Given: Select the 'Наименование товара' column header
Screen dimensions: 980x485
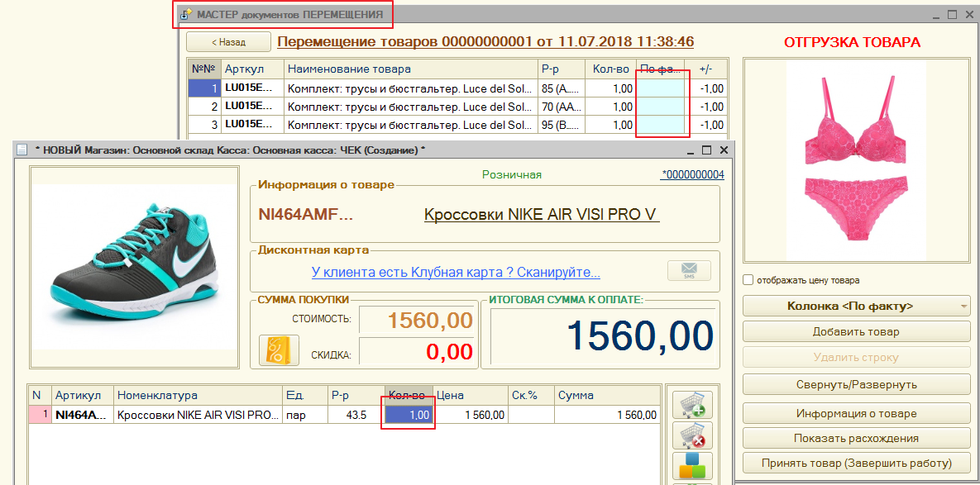Looking at the screenshot, I should click(x=411, y=69).
